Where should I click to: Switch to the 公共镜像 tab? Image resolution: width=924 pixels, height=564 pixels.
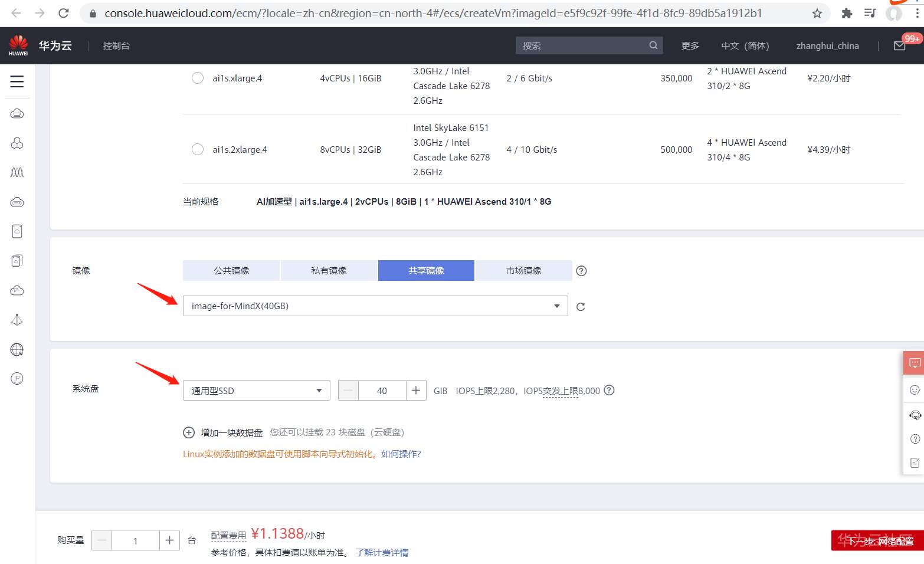tap(231, 271)
